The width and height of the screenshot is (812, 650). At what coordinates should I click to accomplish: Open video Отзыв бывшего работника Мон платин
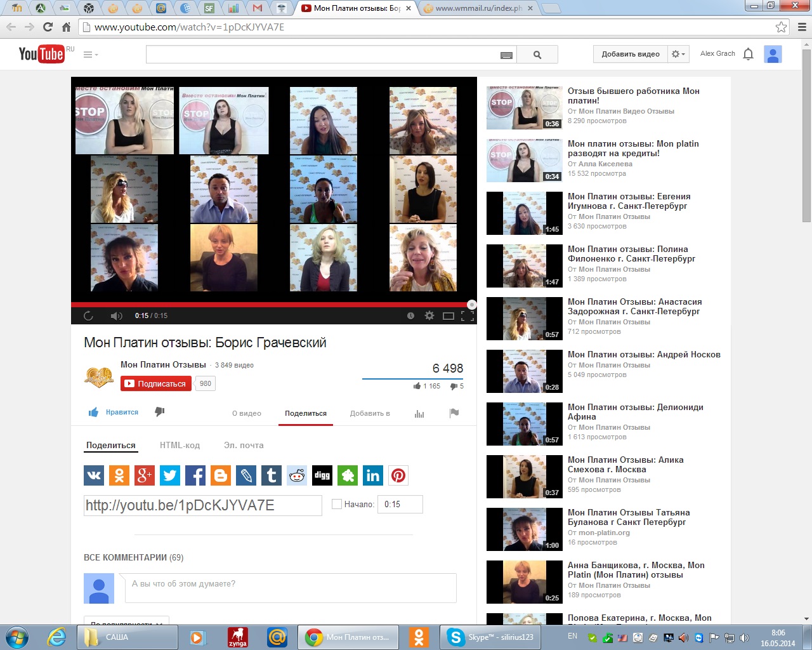pyautogui.click(x=634, y=96)
